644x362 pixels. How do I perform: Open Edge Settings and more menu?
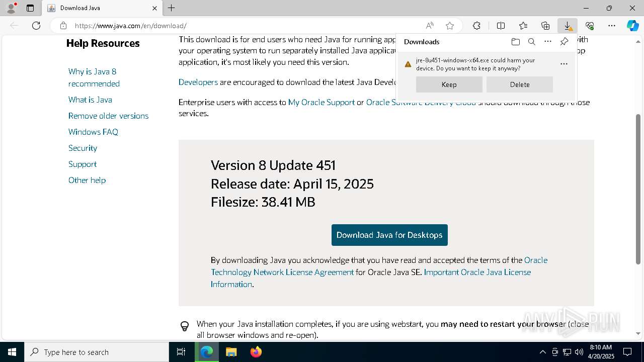click(x=612, y=26)
